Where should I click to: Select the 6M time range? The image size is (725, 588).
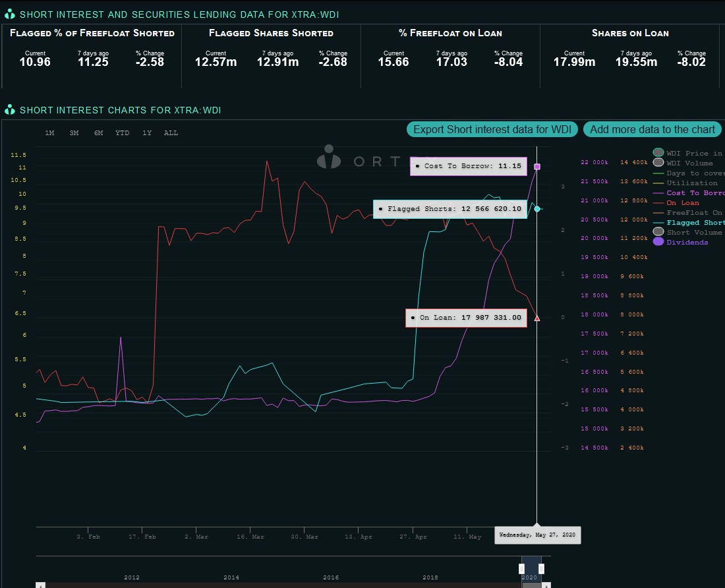pos(98,133)
